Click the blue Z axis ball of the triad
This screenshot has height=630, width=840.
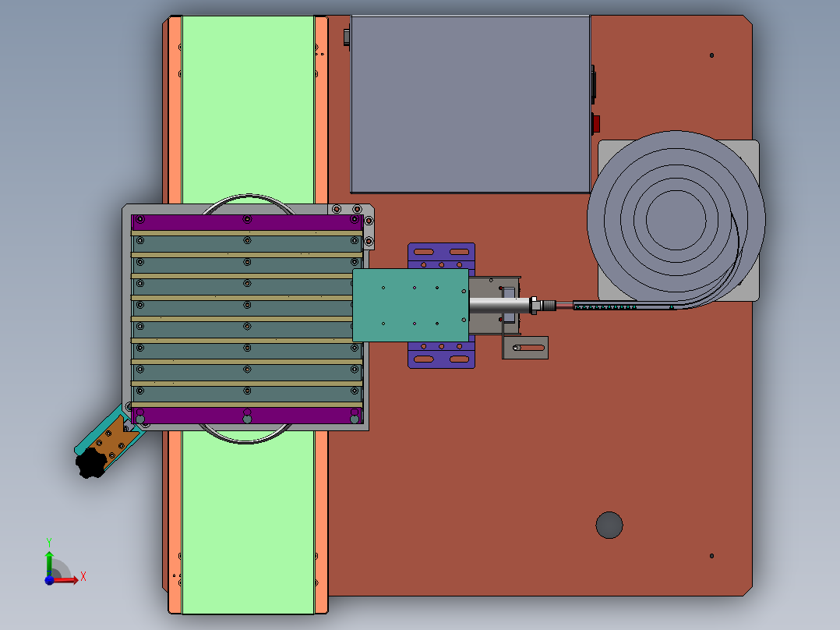coord(49,580)
